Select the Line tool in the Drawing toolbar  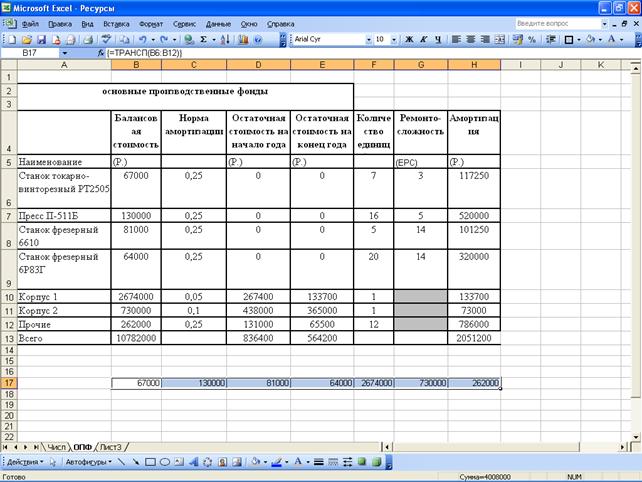click(121, 462)
